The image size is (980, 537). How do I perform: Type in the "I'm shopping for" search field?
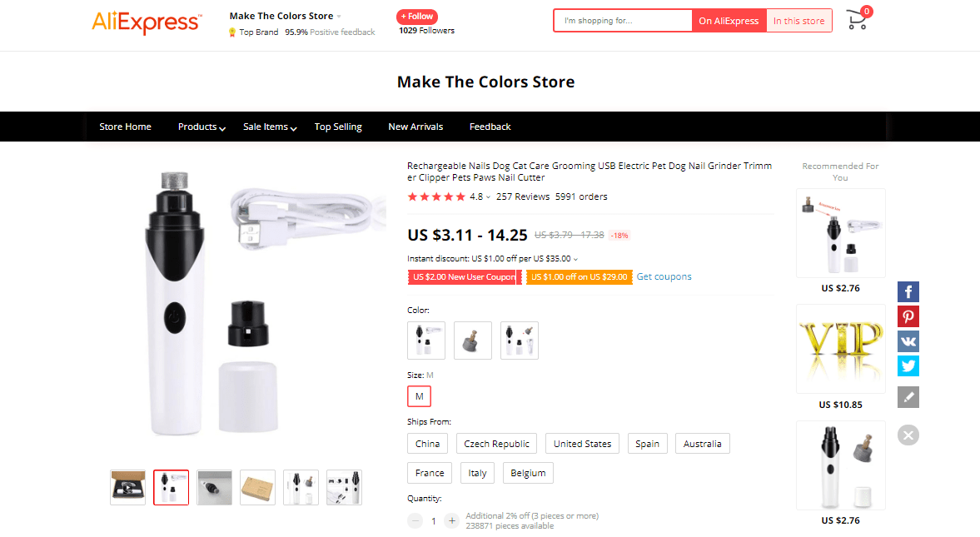[x=623, y=21]
